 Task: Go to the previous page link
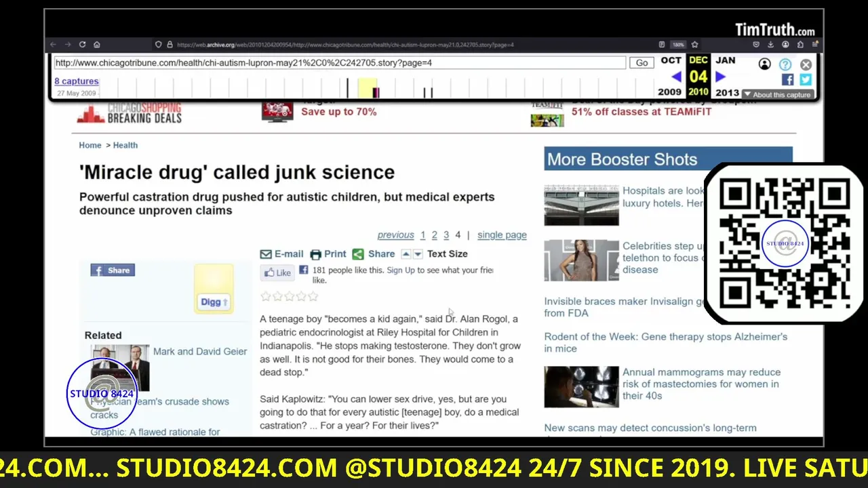(x=395, y=235)
